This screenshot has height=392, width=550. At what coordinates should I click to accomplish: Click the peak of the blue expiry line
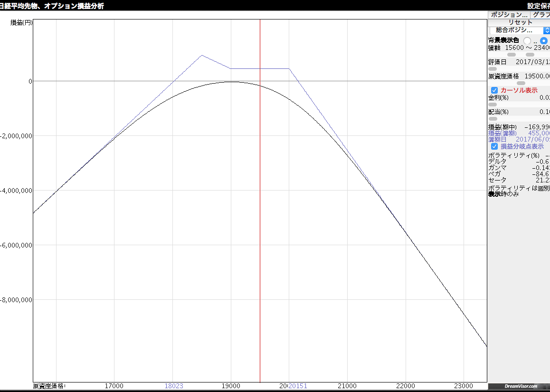click(202, 55)
